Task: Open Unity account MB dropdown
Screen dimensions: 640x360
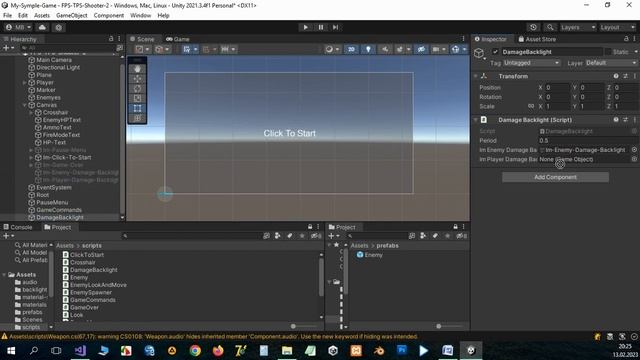Action: click(18, 27)
